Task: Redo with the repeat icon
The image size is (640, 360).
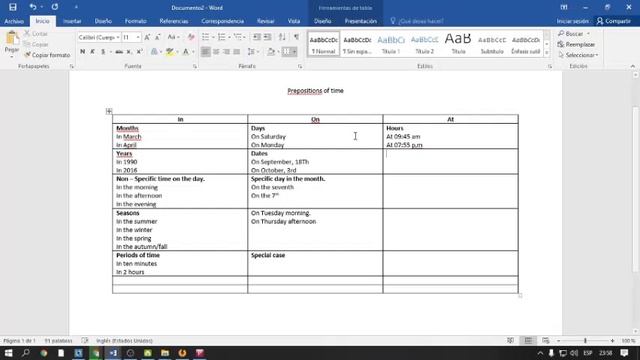Action: coord(54,7)
